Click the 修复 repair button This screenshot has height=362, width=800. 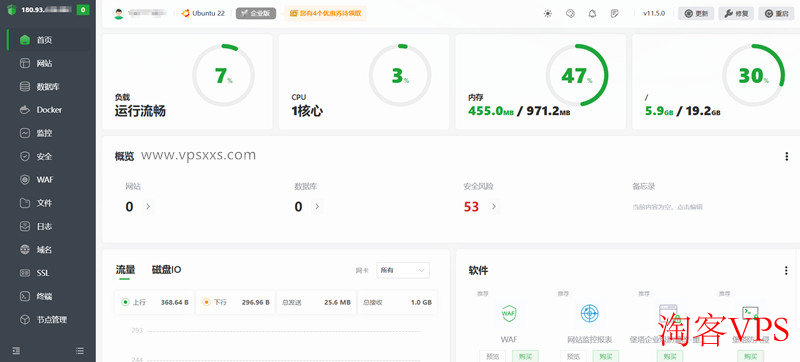[736, 14]
